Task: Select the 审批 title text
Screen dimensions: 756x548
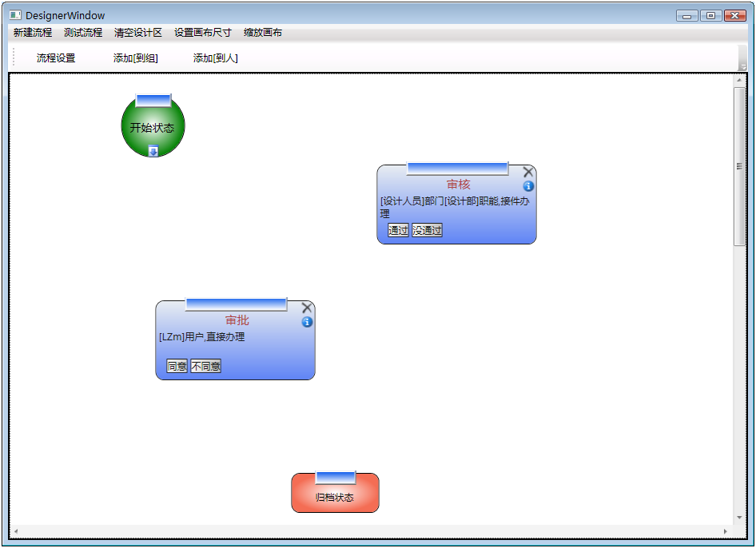Action: click(237, 320)
